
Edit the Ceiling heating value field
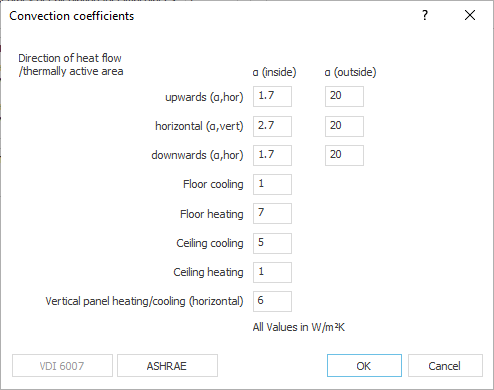pyautogui.click(x=272, y=272)
